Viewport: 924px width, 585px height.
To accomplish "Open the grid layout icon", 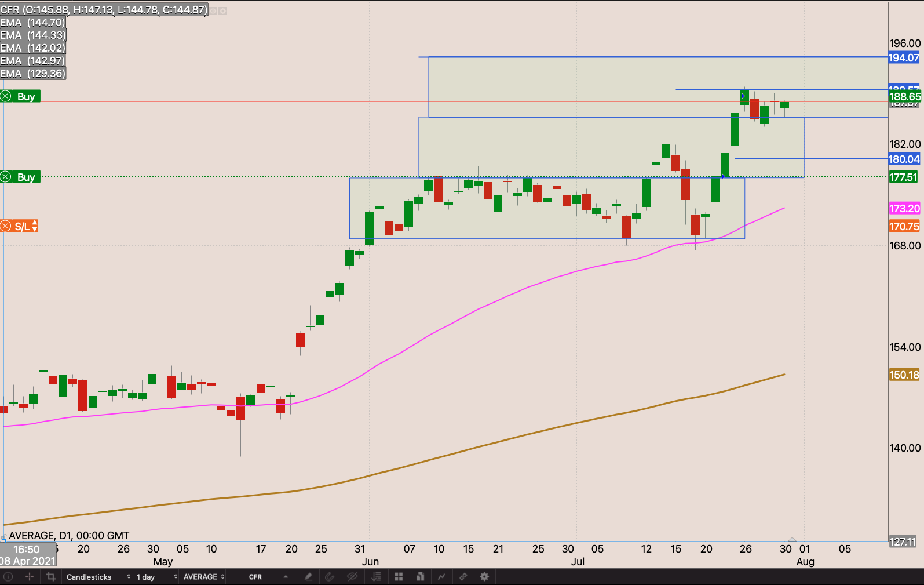I will (x=399, y=577).
